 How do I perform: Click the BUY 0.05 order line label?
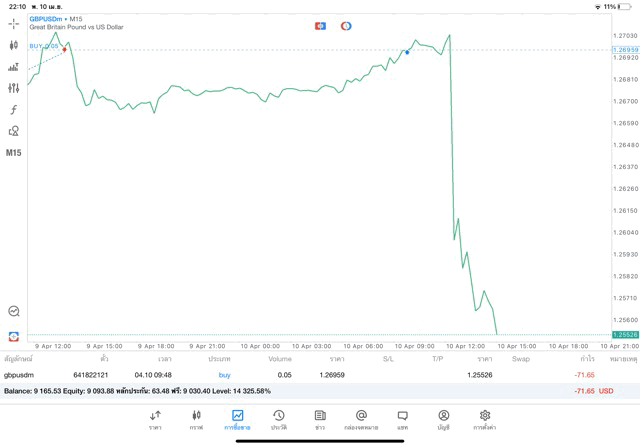point(44,46)
